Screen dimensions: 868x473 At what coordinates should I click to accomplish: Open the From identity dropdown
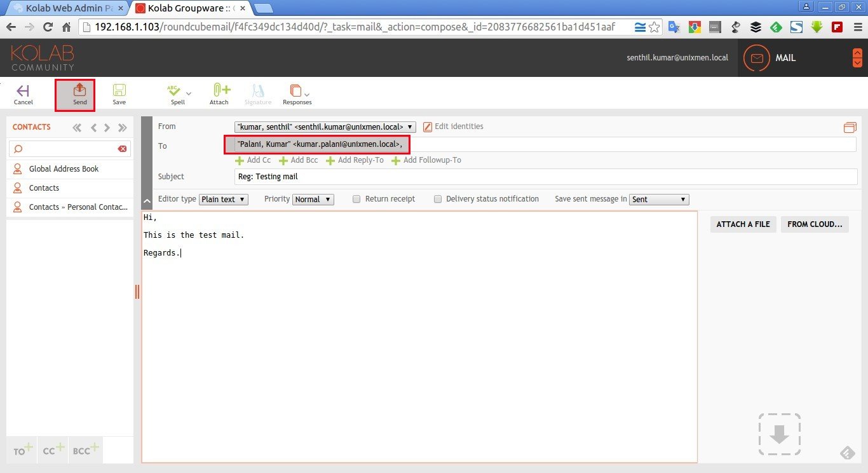[325, 127]
